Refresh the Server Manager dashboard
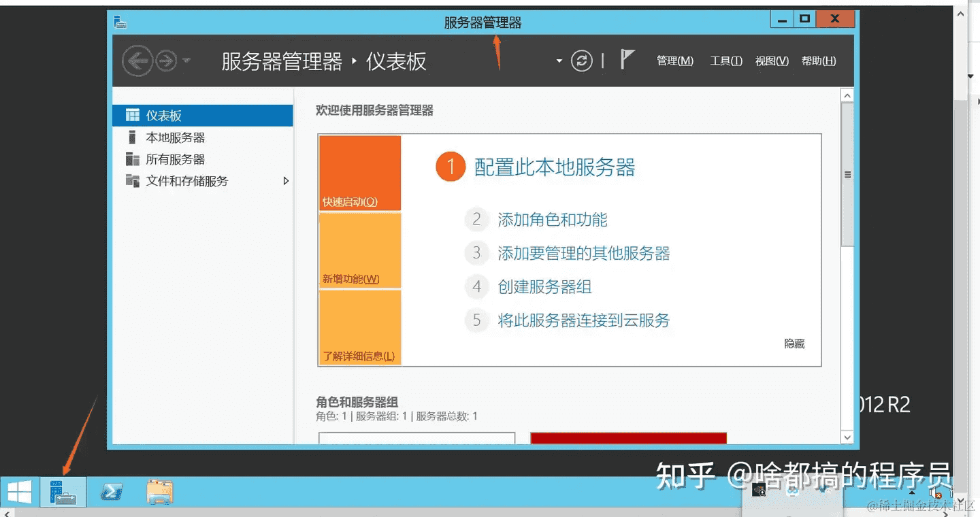The image size is (980, 517). point(581,61)
